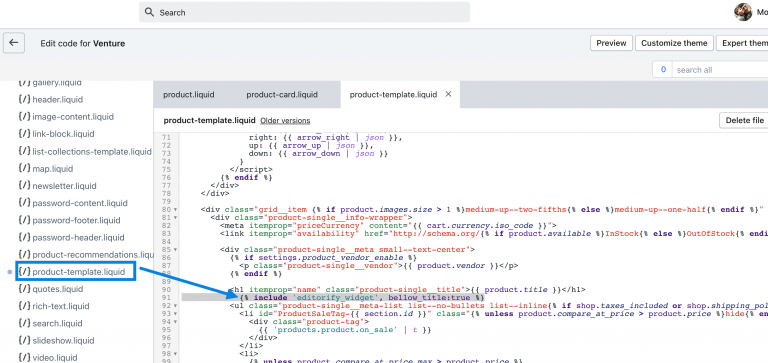The image size is (768, 363).
Task: Collapse code fold at line 94
Action: (176, 321)
